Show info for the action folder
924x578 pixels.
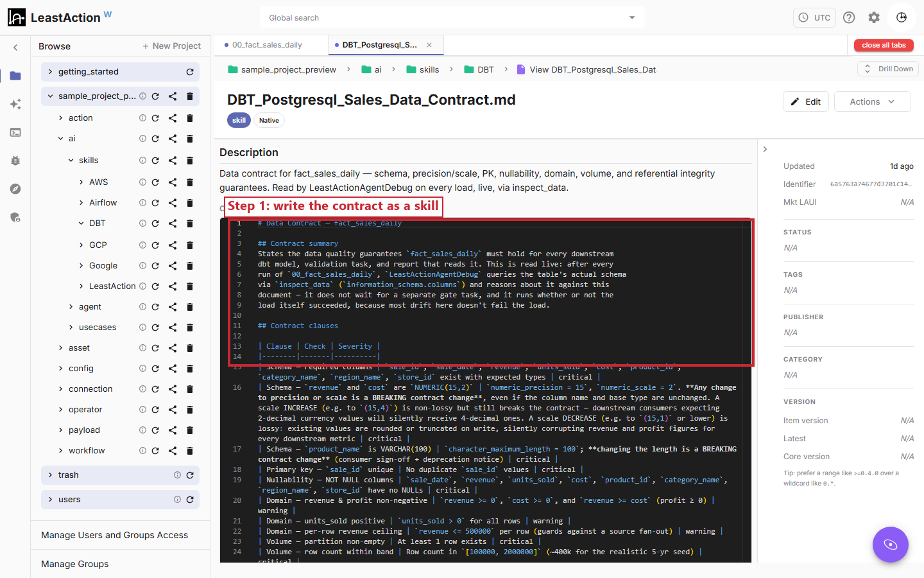coord(143,118)
